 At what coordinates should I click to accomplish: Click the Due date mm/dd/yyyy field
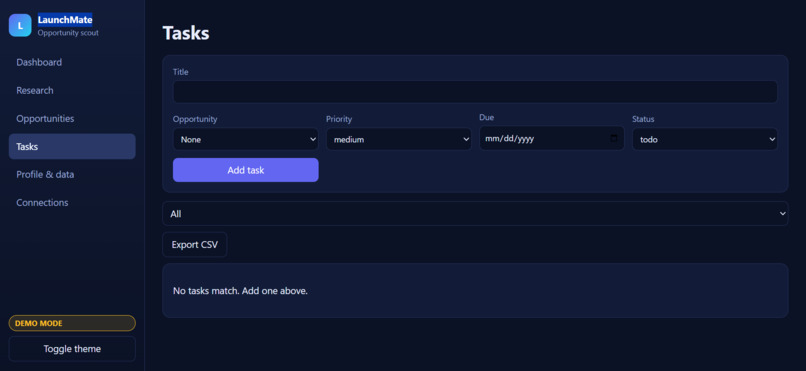552,138
